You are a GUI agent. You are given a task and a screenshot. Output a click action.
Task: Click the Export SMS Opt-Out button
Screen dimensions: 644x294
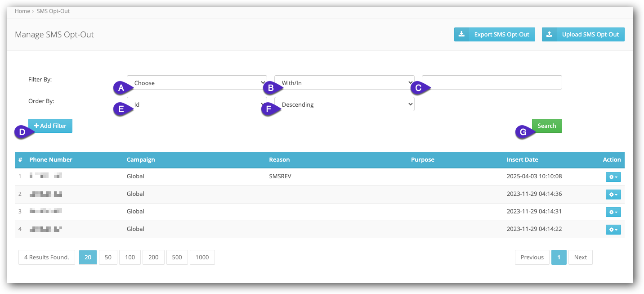coord(494,34)
